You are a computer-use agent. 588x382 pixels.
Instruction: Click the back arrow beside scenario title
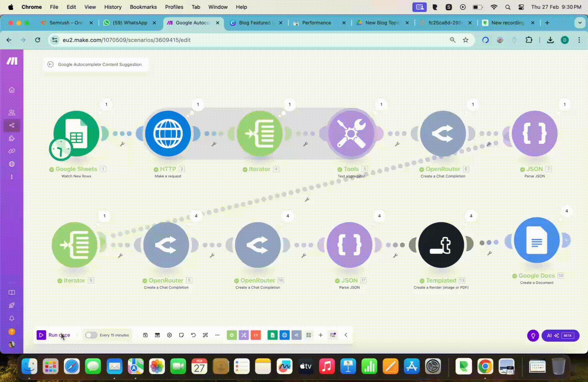pos(50,64)
